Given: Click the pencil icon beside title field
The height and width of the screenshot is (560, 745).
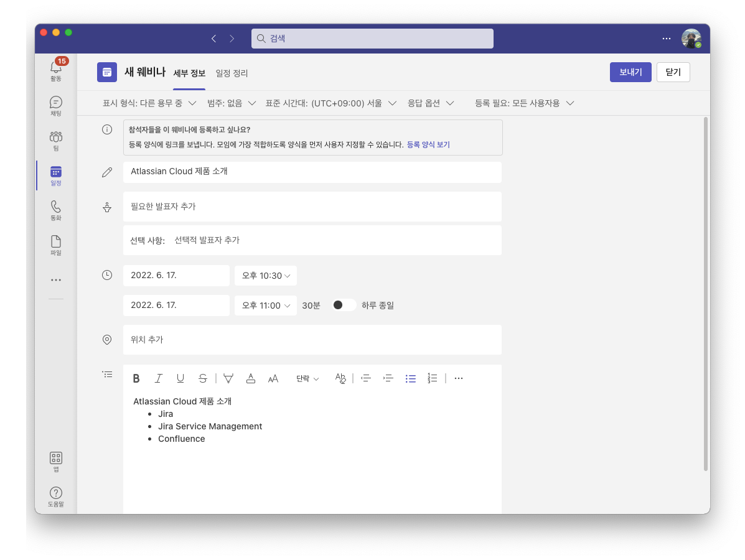Looking at the screenshot, I should click(107, 172).
